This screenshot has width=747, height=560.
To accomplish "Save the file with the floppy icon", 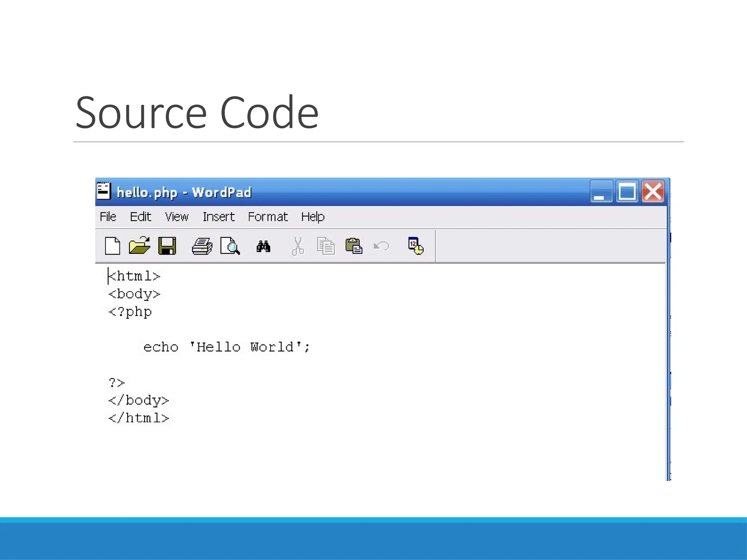I will [x=167, y=246].
